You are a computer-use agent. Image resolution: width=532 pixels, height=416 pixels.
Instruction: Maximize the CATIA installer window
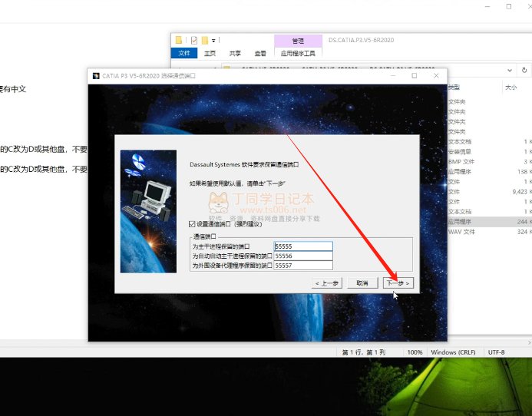pos(415,76)
